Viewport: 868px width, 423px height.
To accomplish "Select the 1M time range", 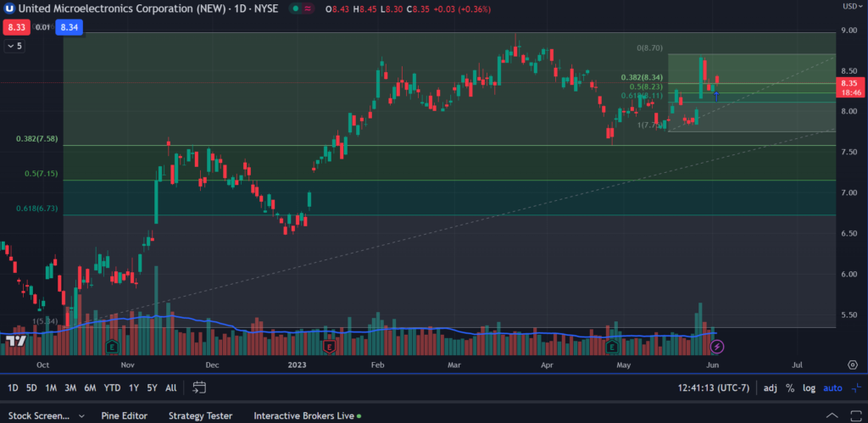I will (51, 387).
